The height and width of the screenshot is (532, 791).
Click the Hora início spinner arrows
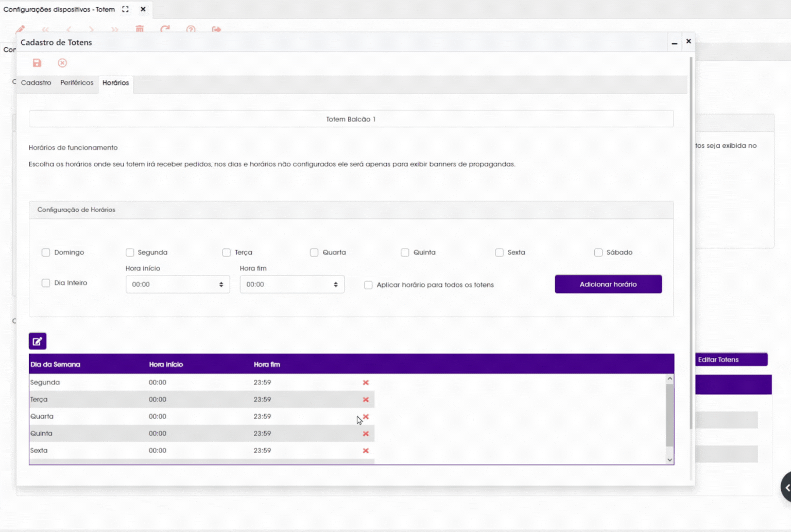pos(221,284)
